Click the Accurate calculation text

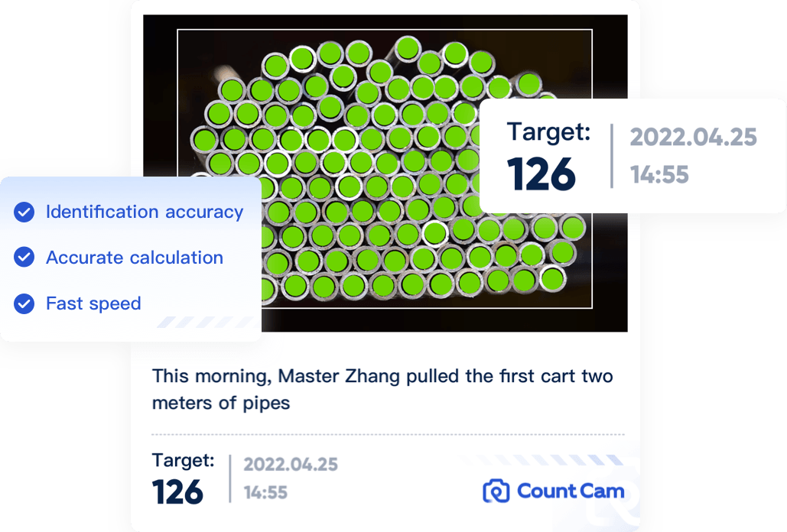pyautogui.click(x=135, y=258)
